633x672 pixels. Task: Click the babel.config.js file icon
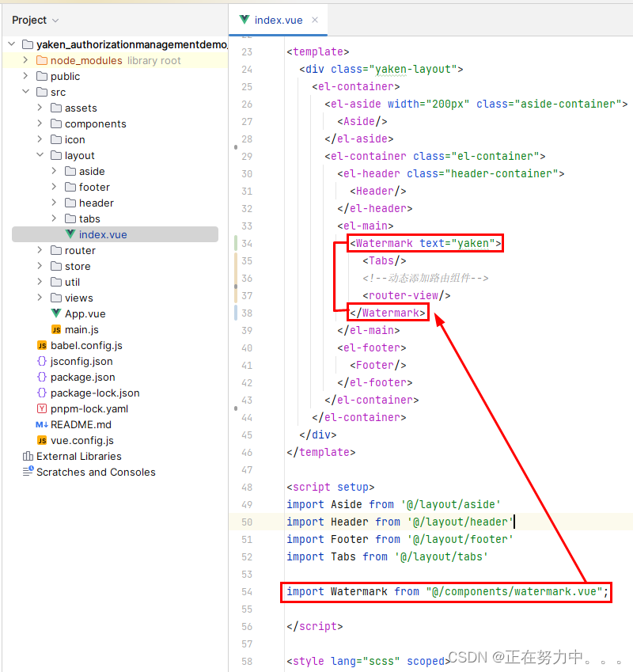click(42, 345)
